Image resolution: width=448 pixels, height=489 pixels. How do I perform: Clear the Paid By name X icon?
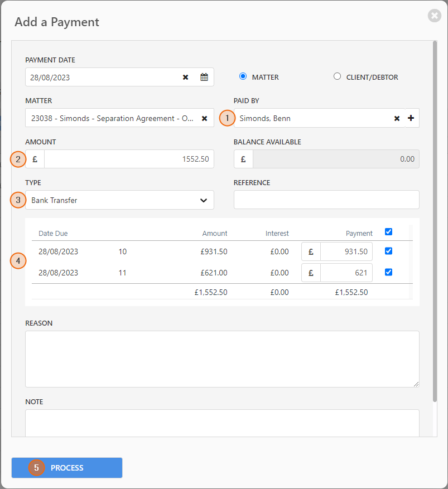(x=397, y=118)
